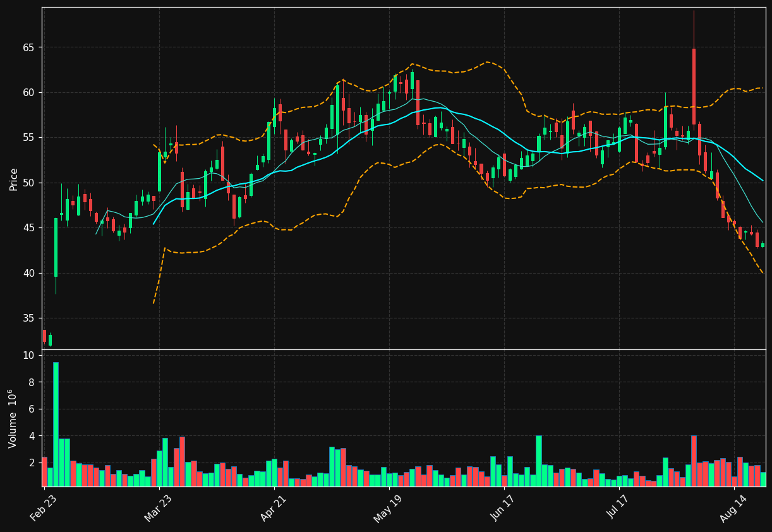
Task: Select the "May 19" x-axis label
Action: (387, 508)
